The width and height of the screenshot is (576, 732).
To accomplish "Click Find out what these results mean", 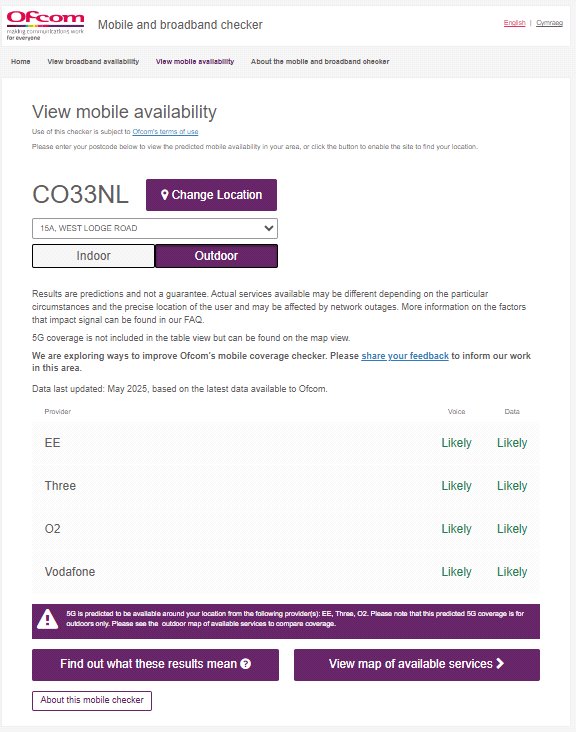I will (155, 664).
